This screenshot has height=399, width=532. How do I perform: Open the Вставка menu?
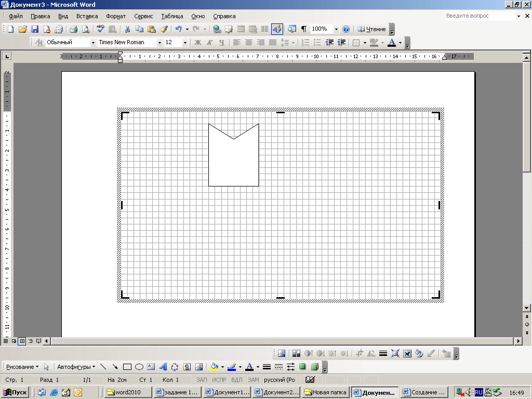[87, 16]
